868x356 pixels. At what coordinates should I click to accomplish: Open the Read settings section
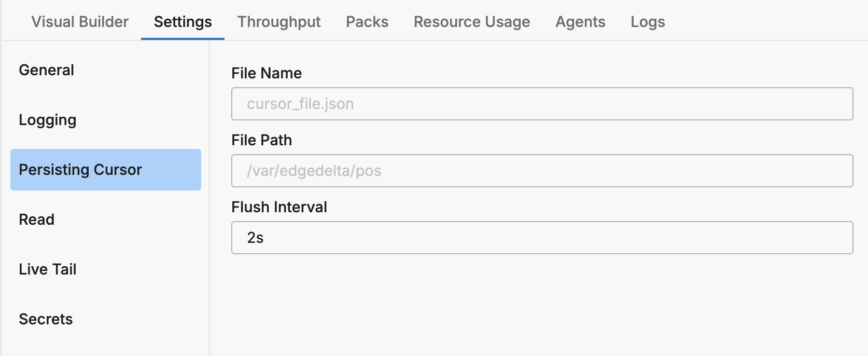pos(37,220)
